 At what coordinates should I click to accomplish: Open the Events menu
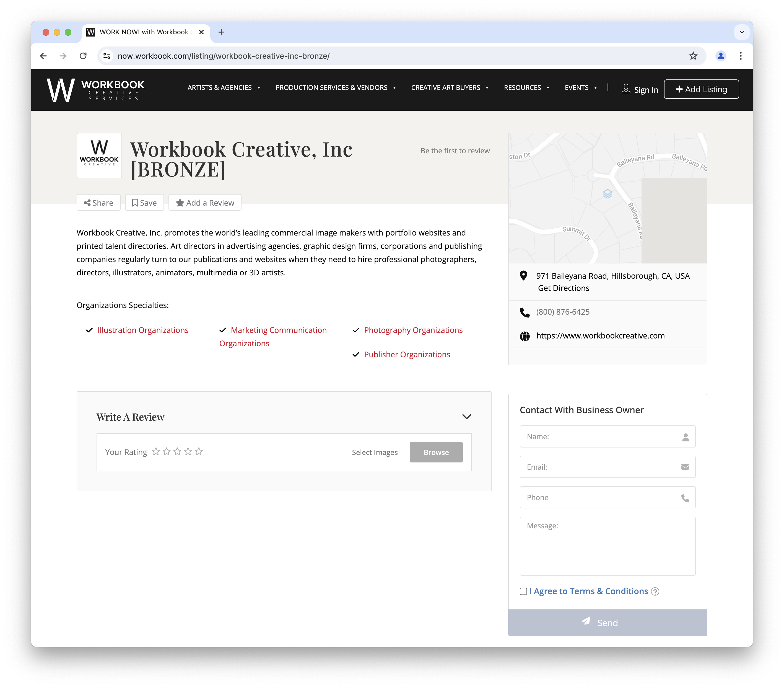[x=576, y=88]
